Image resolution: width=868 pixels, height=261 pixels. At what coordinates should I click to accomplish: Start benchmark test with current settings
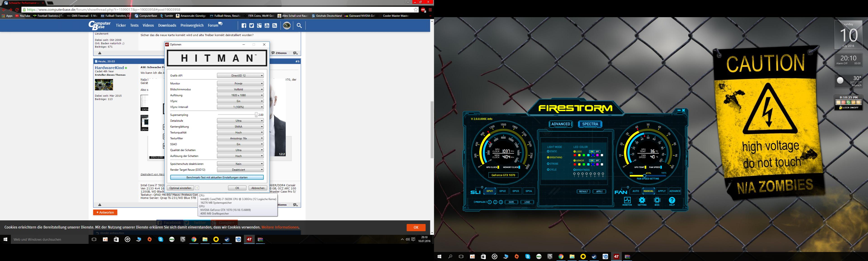click(x=217, y=177)
